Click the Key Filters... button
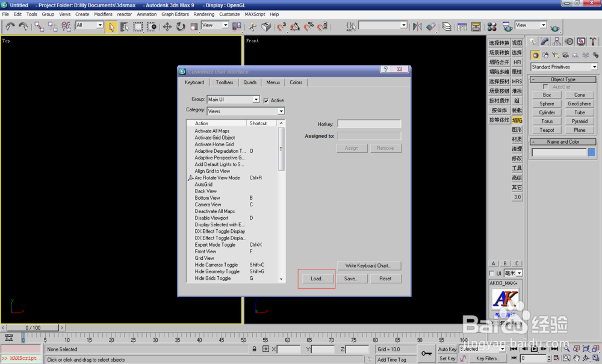The image size is (602, 364). tap(488, 358)
